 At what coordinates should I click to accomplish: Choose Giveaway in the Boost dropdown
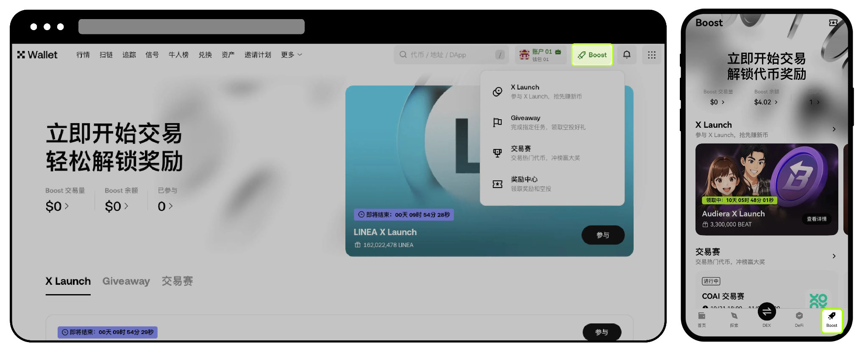click(552, 122)
